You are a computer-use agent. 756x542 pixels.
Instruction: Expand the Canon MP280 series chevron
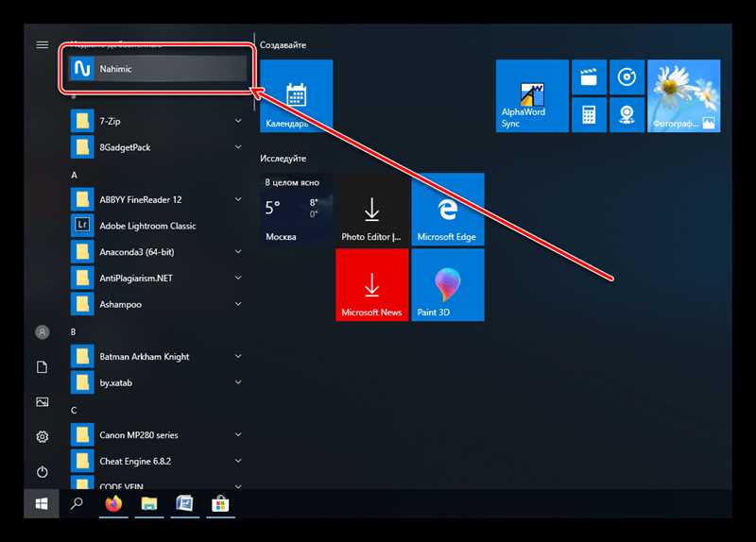(x=238, y=434)
